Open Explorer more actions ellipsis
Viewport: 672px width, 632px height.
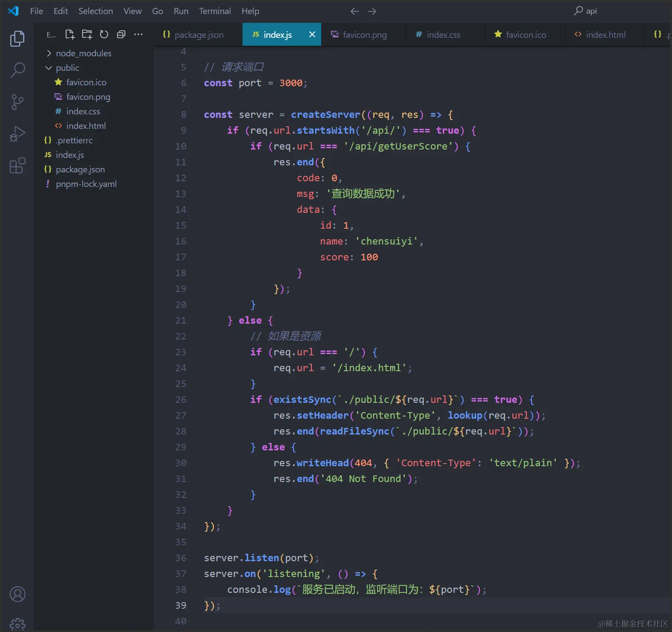click(138, 34)
